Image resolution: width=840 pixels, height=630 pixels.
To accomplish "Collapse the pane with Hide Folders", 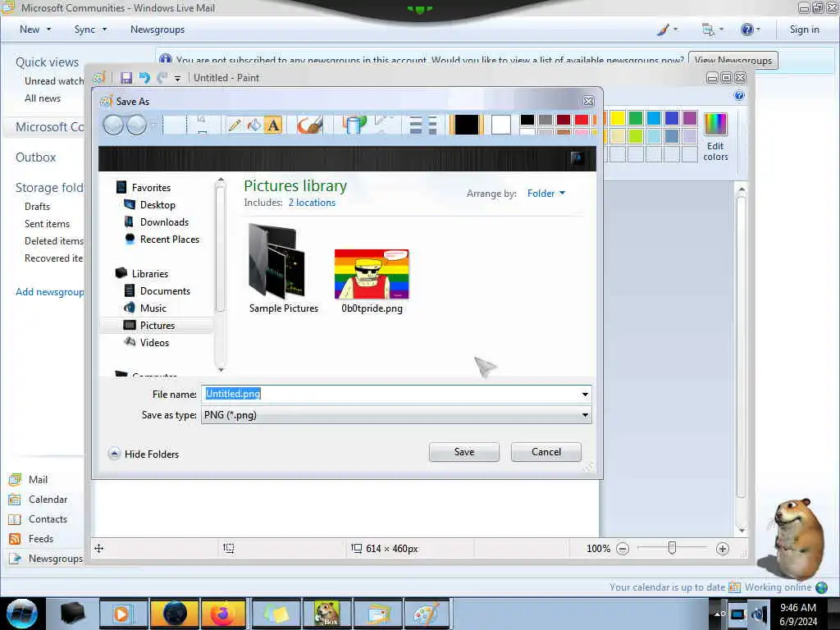I will 144,454.
